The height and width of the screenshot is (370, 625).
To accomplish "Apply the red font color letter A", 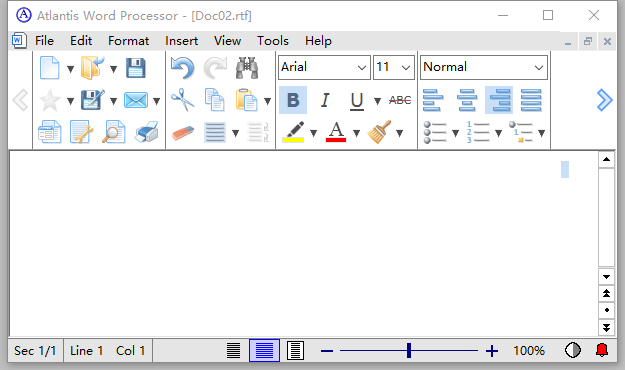I will coord(336,132).
